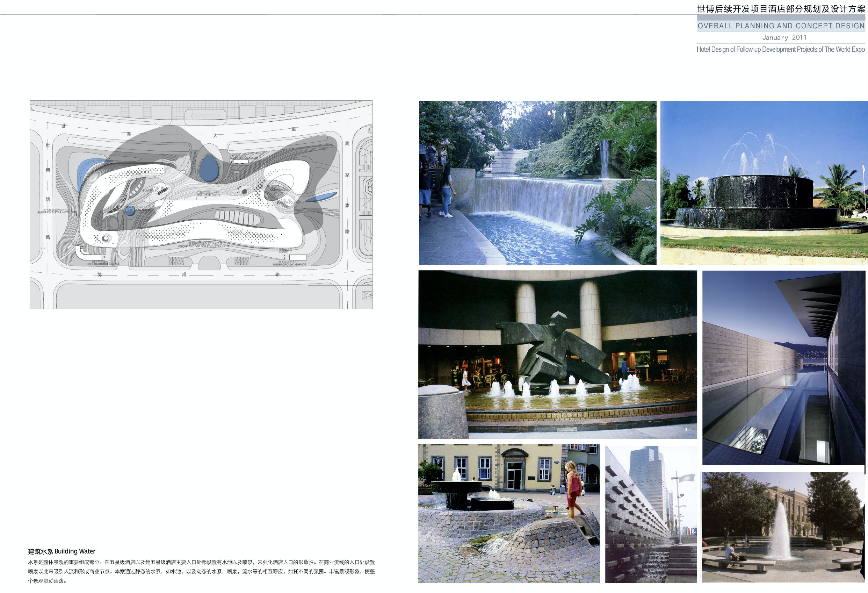The image size is (868, 593).
Task: Click the bottom-left 'UNDERGROUND GARAGE' label
Action: click(103, 264)
